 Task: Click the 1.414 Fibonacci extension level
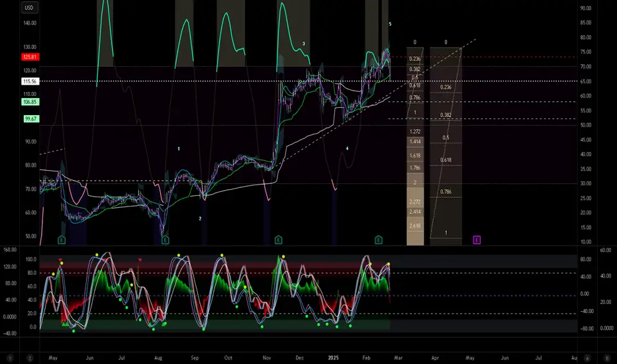pos(415,142)
